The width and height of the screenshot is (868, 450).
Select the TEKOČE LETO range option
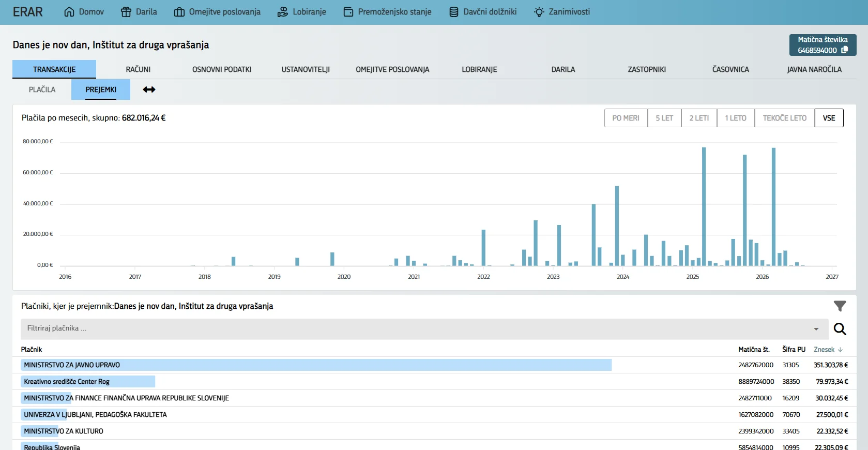(785, 118)
